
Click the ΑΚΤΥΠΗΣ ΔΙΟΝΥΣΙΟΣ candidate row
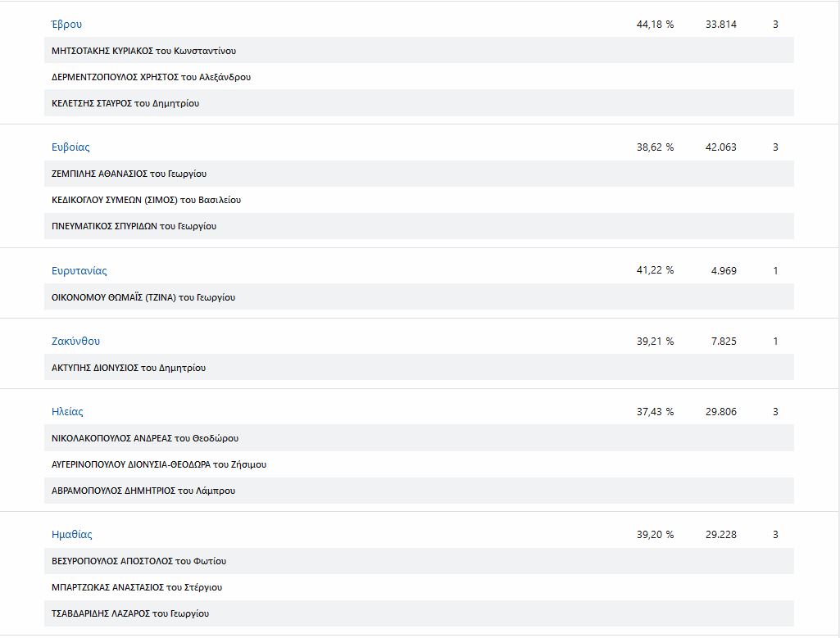(129, 368)
